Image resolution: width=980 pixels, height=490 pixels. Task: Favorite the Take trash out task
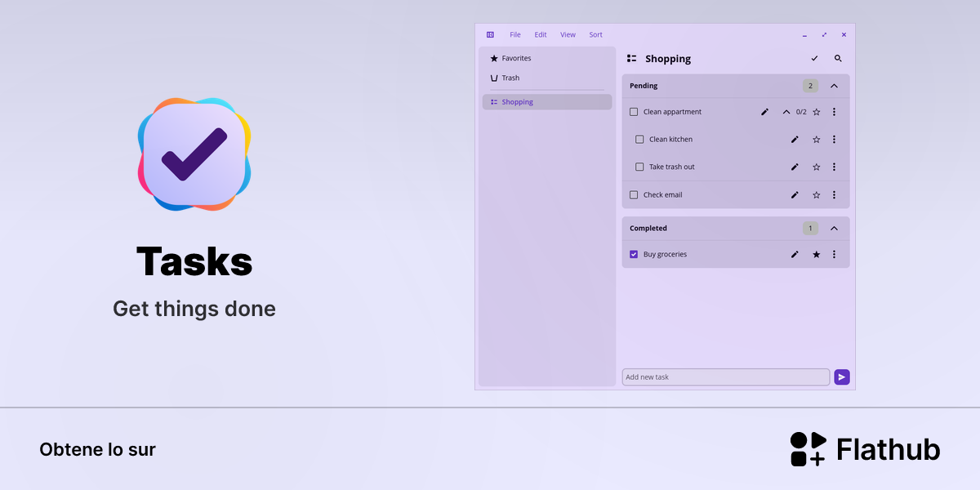click(x=816, y=167)
